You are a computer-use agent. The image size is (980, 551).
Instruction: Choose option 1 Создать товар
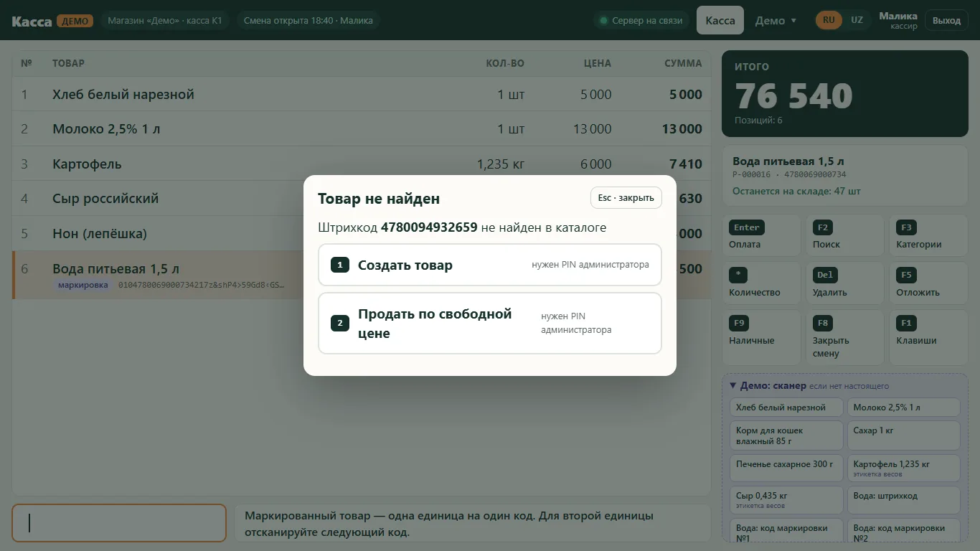489,265
